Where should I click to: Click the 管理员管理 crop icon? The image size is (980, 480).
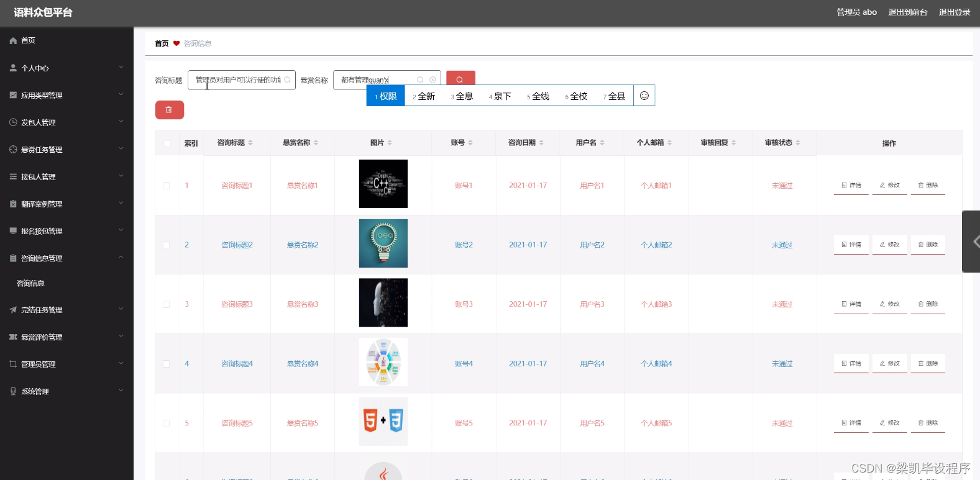click(13, 364)
